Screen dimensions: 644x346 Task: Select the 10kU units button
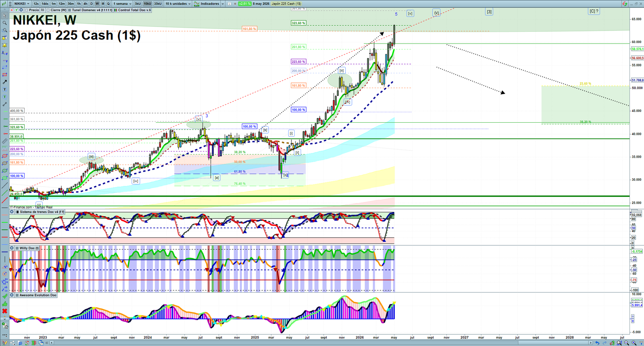(147, 4)
